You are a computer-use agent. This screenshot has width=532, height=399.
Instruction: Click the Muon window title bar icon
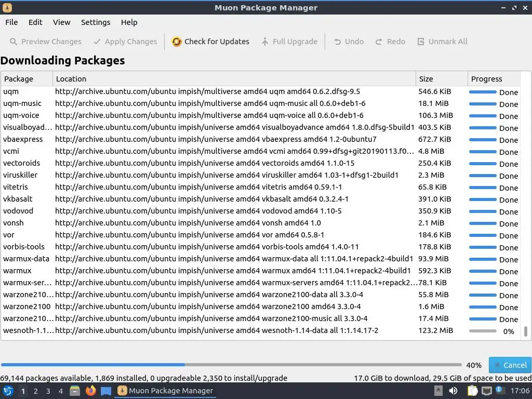7,7
